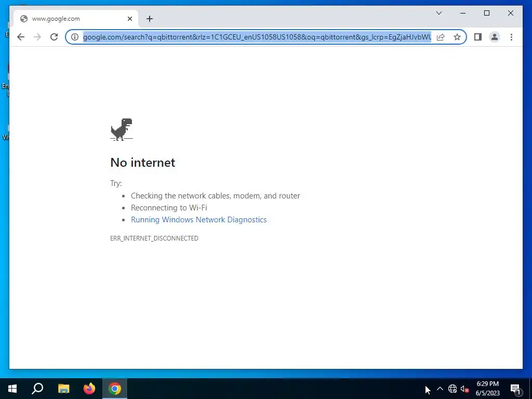Viewport: 532px width, 399px height.
Task: Select the ERR_INTERNET_DISCONNECTED text
Action: 154,238
